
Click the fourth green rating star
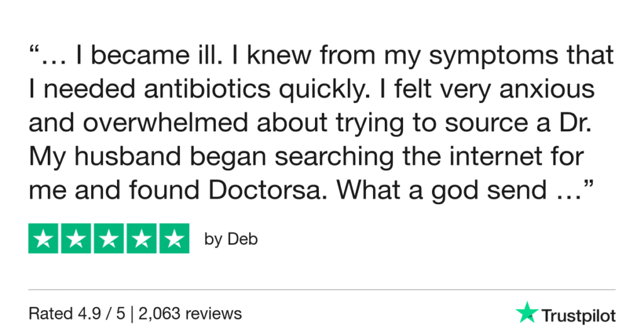[141, 239]
